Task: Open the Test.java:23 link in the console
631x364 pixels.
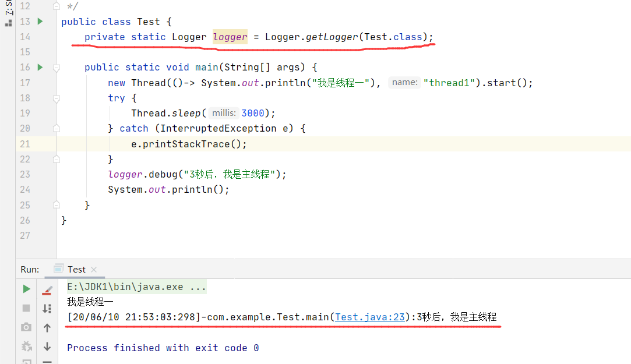Action: (370, 317)
